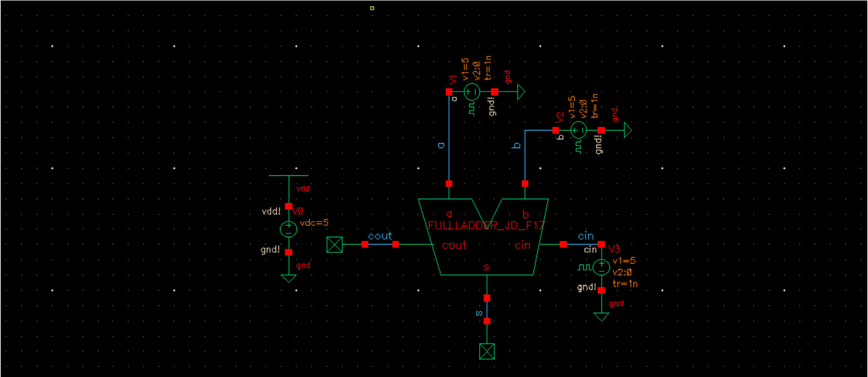
Task: Click the red connection node atop adder pin a
Action: click(449, 184)
